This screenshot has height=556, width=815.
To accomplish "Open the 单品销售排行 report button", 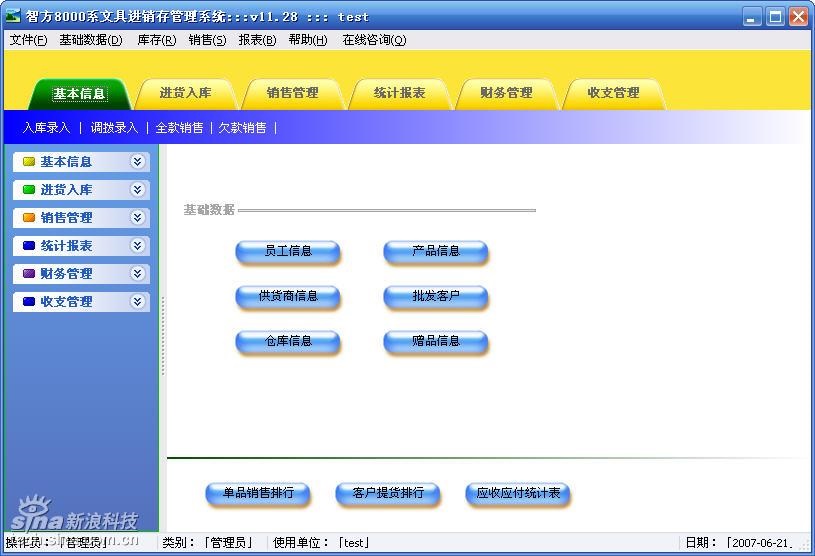I will point(258,494).
